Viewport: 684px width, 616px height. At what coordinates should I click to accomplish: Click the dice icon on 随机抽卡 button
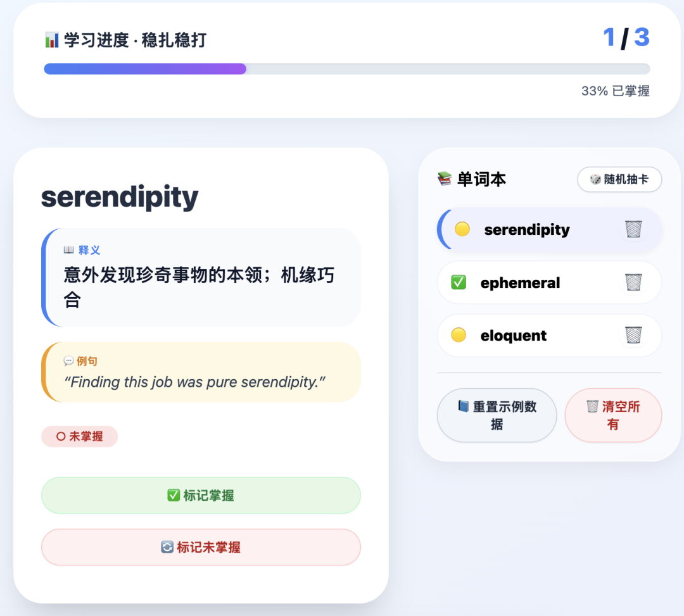coord(596,179)
